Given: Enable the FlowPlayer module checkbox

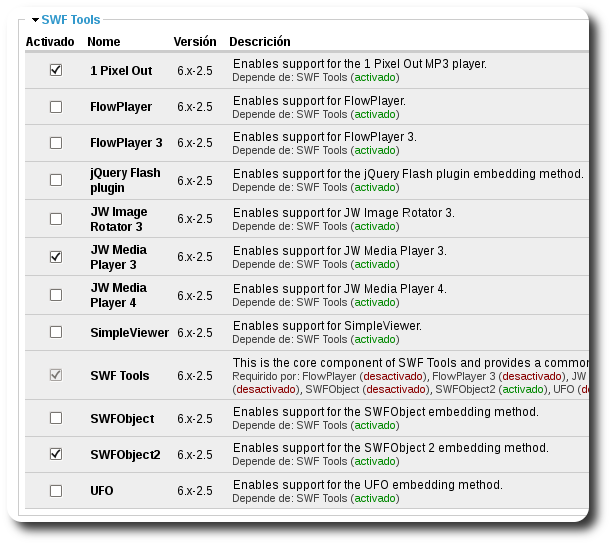Looking at the screenshot, I should point(56,106).
